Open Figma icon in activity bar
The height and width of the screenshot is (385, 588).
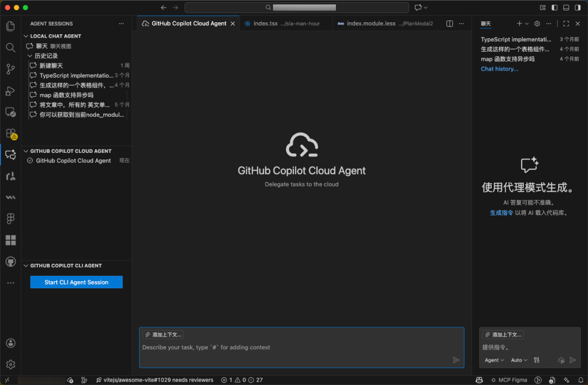pyautogui.click(x=10, y=219)
